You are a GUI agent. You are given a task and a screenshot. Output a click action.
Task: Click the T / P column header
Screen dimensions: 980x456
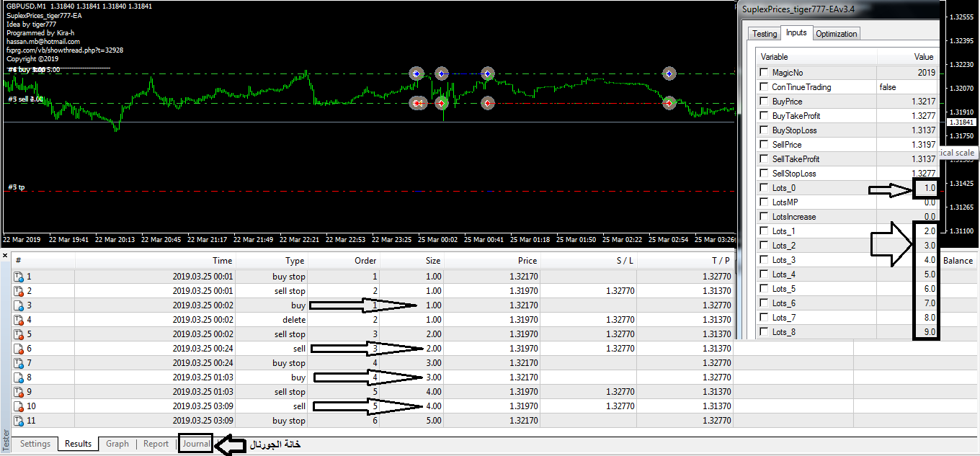coord(685,261)
